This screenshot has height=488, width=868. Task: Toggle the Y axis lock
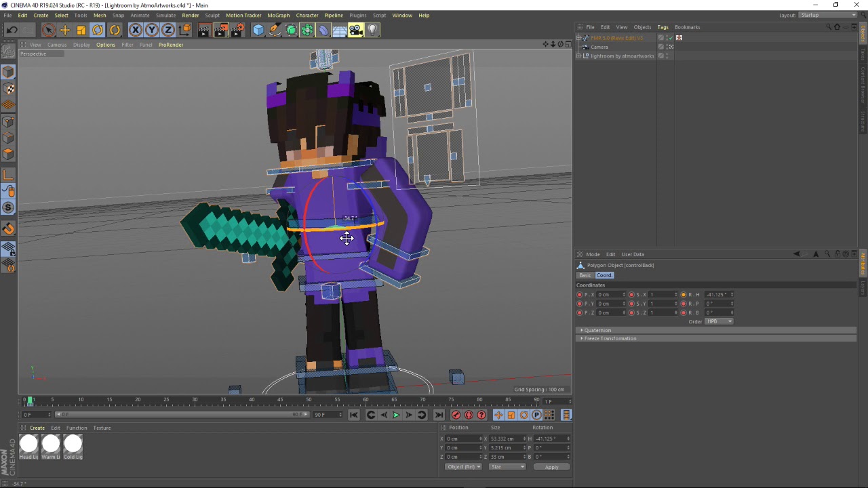point(151,30)
